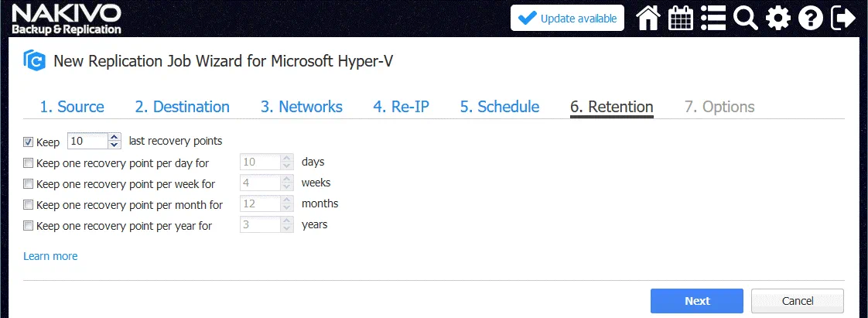868x318 pixels.
Task: Click the Log out icon
Action: click(x=843, y=19)
